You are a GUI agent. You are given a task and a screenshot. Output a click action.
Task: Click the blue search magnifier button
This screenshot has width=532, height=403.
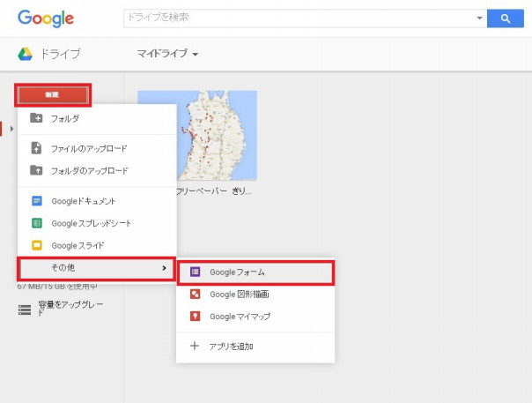tap(506, 19)
